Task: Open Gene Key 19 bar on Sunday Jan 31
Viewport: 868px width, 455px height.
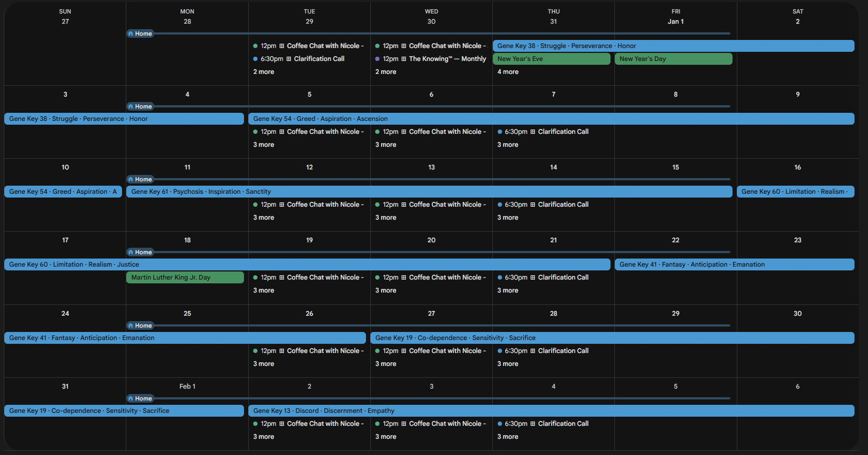Action: [x=124, y=411]
